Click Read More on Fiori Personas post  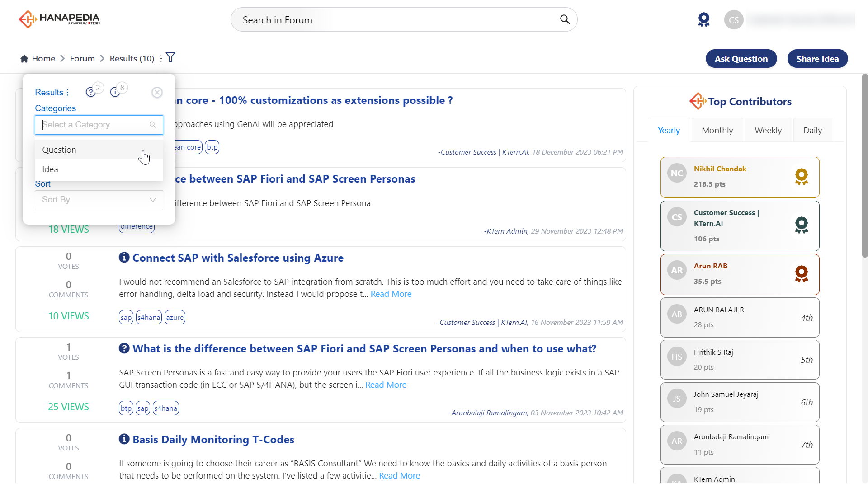[386, 385]
